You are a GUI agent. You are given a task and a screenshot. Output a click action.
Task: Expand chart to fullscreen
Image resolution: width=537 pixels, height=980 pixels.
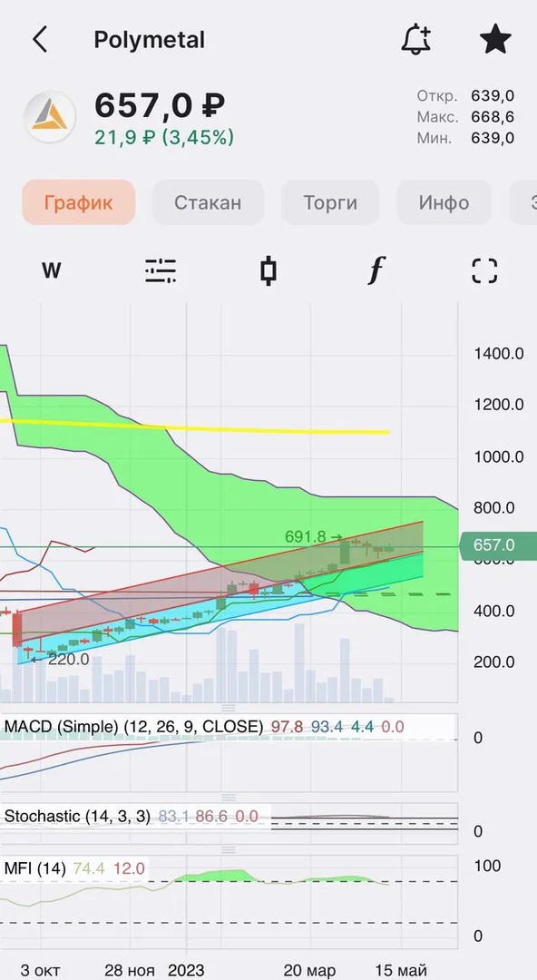coord(483,271)
